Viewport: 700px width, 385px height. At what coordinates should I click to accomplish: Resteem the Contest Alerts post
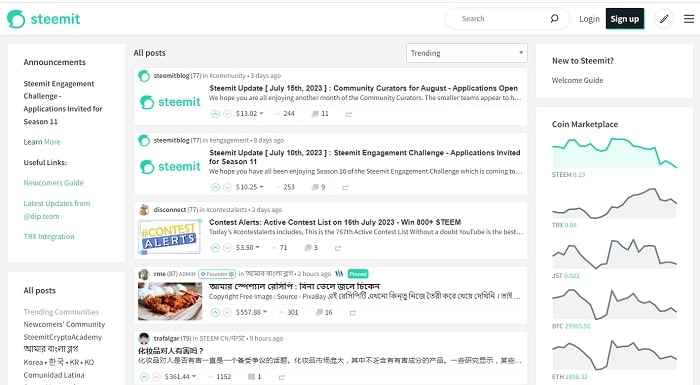[x=338, y=248]
